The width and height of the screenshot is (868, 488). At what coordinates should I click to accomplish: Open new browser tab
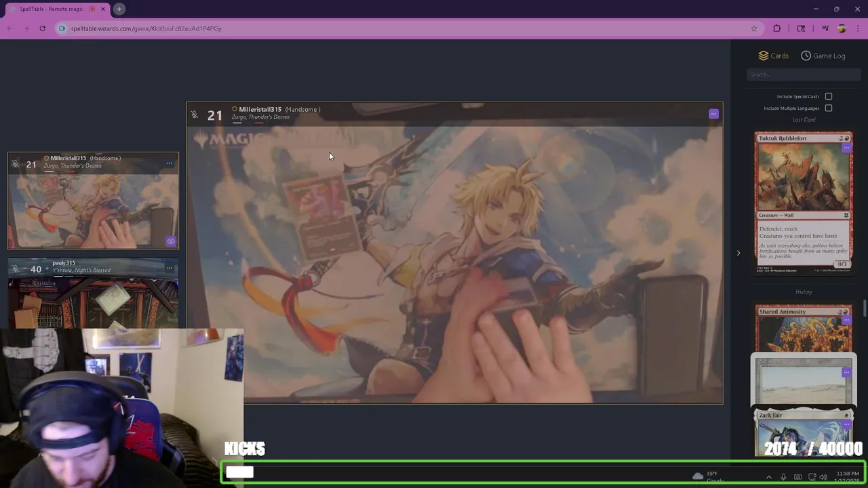pos(119,9)
